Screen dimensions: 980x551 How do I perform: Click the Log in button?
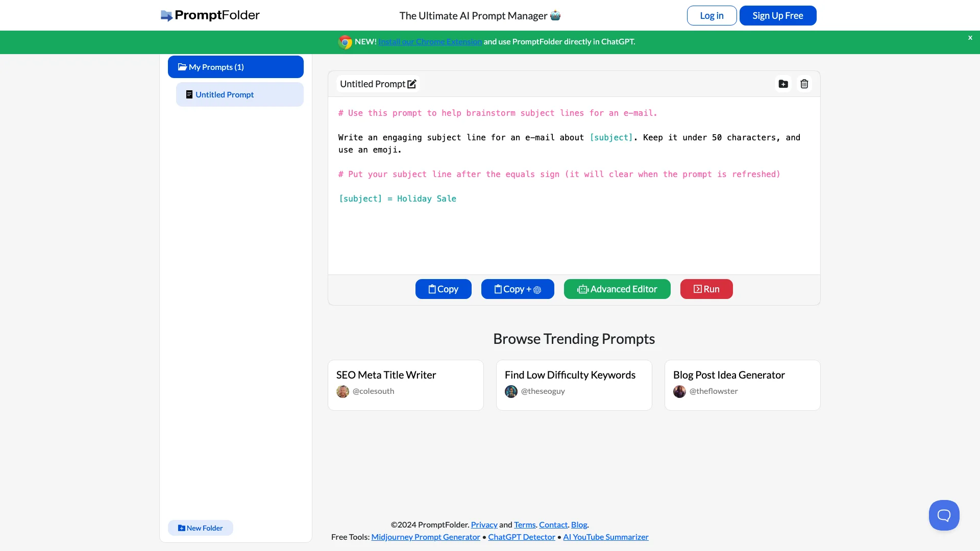pos(712,15)
